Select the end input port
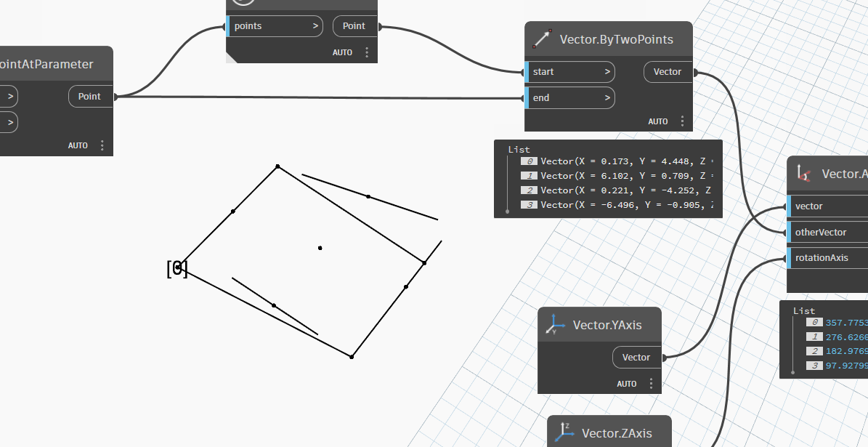Screen dimensions: 868x447 point(569,97)
